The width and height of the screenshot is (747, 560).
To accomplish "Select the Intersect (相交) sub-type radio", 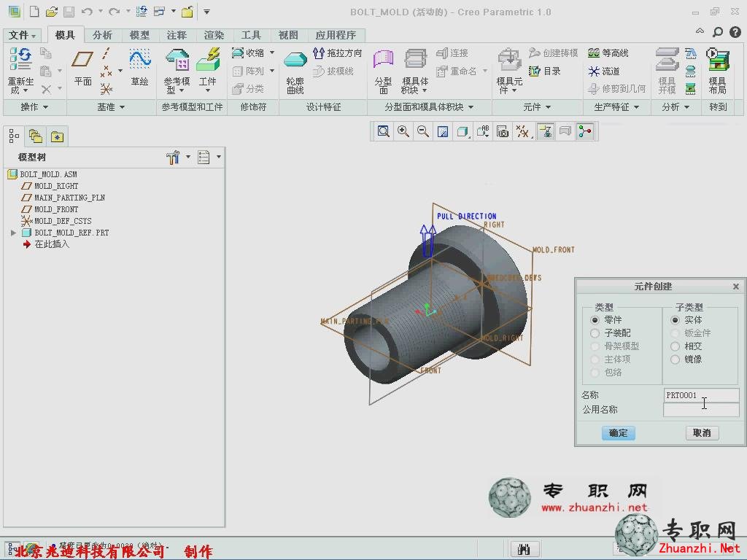I will tap(675, 346).
